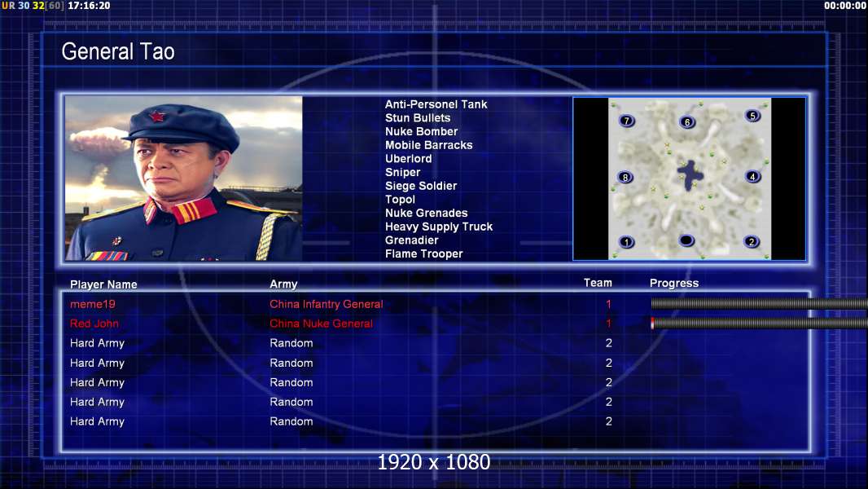Image resolution: width=868 pixels, height=489 pixels.
Task: Click 'Siege Soldier' in the unit list
Action: click(421, 186)
